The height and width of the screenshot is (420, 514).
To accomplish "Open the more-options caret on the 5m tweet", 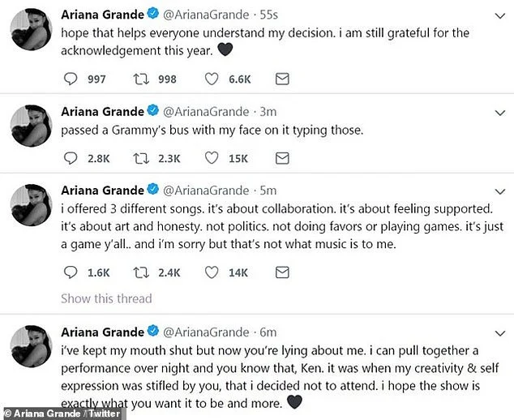I will [x=496, y=191].
